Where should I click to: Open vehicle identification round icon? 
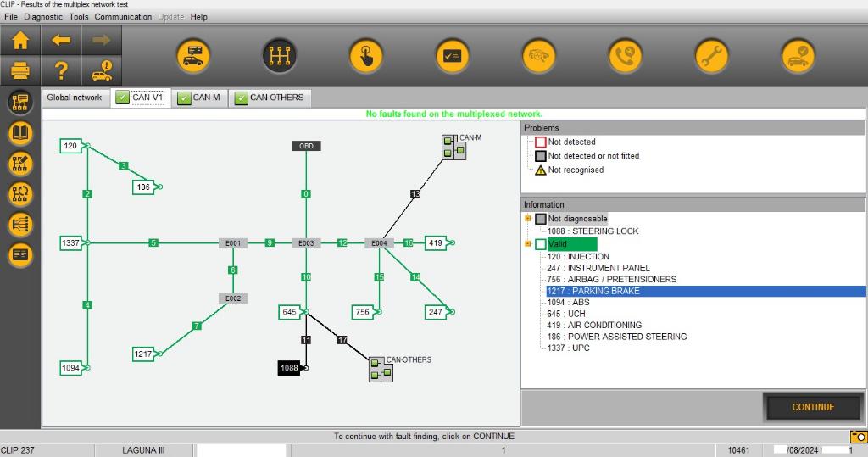coord(193,56)
